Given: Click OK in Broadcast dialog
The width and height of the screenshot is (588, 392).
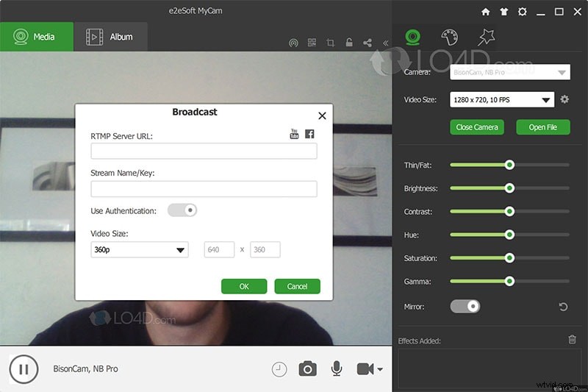Looking at the screenshot, I should click(244, 286).
